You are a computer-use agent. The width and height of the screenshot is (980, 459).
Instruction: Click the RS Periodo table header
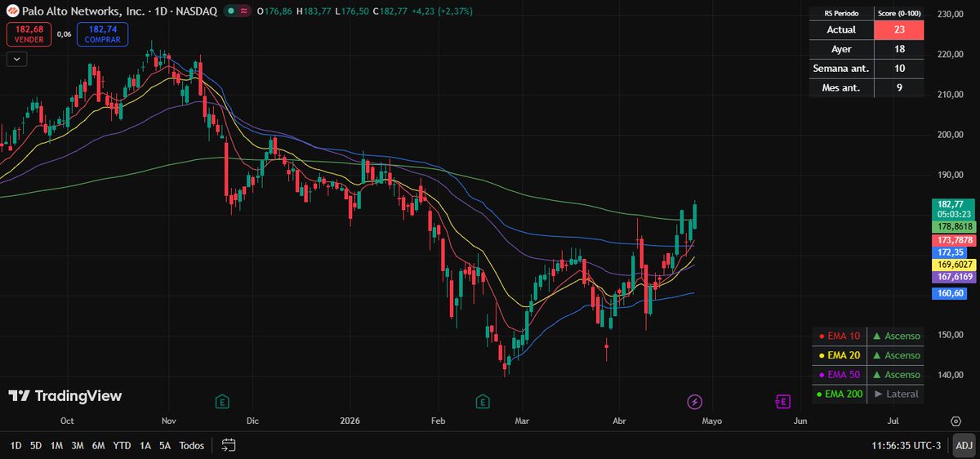pyautogui.click(x=841, y=12)
